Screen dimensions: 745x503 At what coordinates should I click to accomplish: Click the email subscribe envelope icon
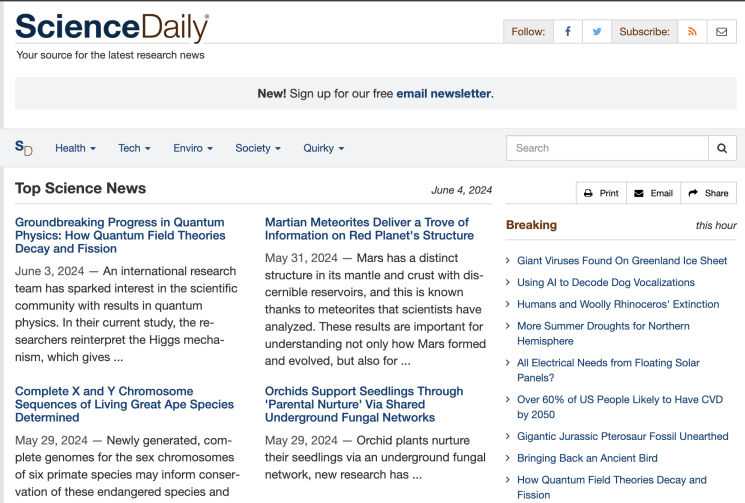pyautogui.click(x=721, y=32)
